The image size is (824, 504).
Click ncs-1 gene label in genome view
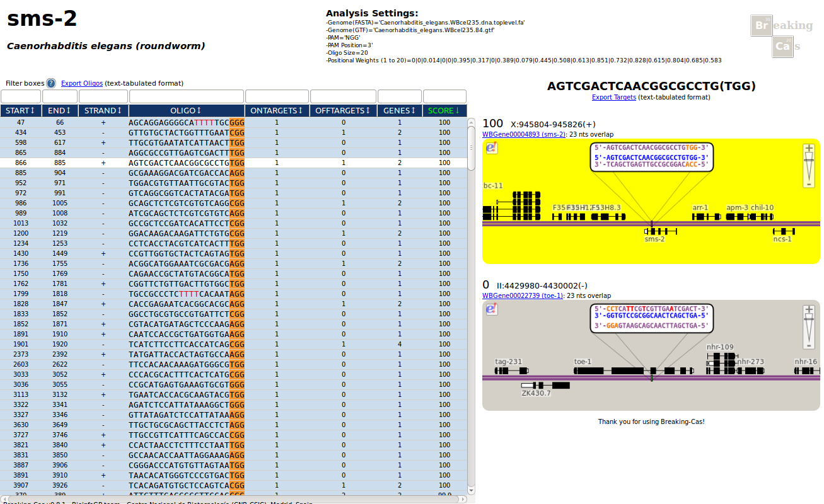[x=782, y=239]
